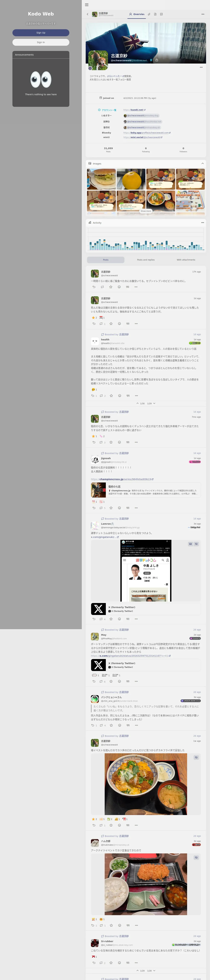Open the pages tab document icon
The height and width of the screenshot is (980, 210).
pyautogui.click(x=155, y=14)
